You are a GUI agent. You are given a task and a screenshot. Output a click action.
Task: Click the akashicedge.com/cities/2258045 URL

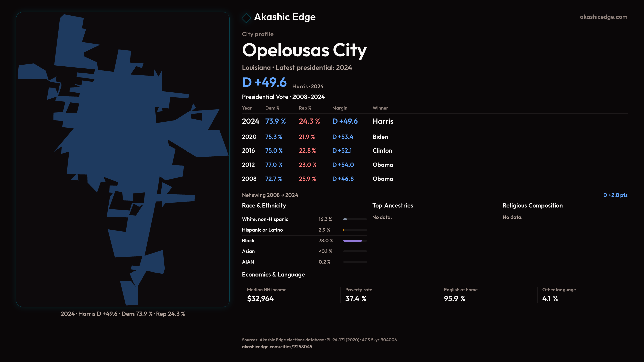(277, 347)
